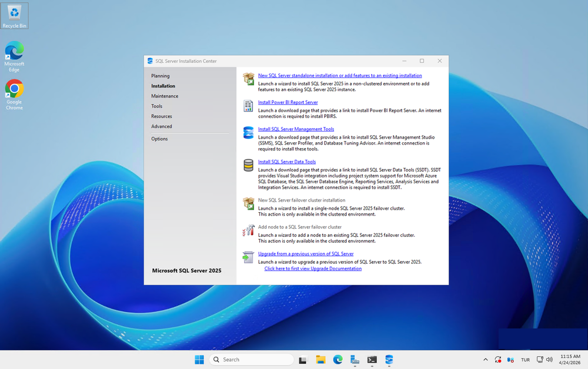Click the new failover cluster installation icon
588x369 pixels.
pyautogui.click(x=249, y=203)
